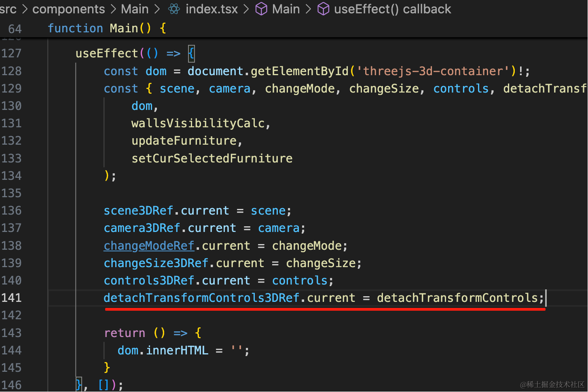Click line number 127
Screen dimensions: 588x392
coord(11,53)
